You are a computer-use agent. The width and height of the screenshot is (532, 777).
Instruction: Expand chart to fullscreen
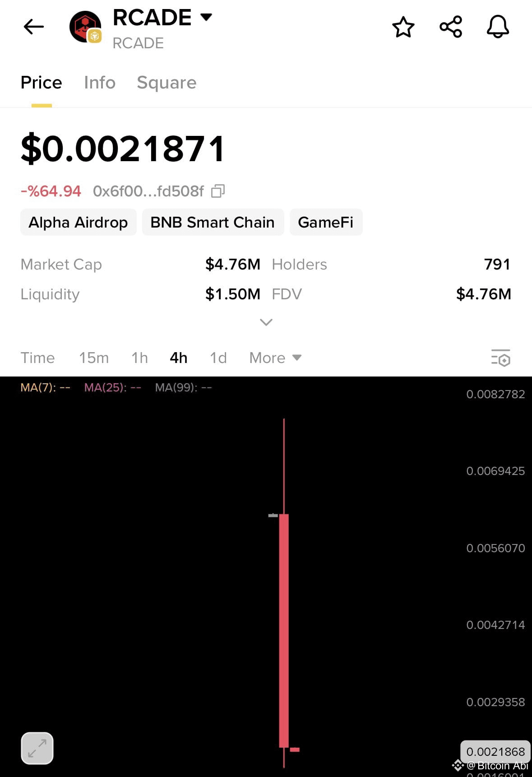point(37,748)
